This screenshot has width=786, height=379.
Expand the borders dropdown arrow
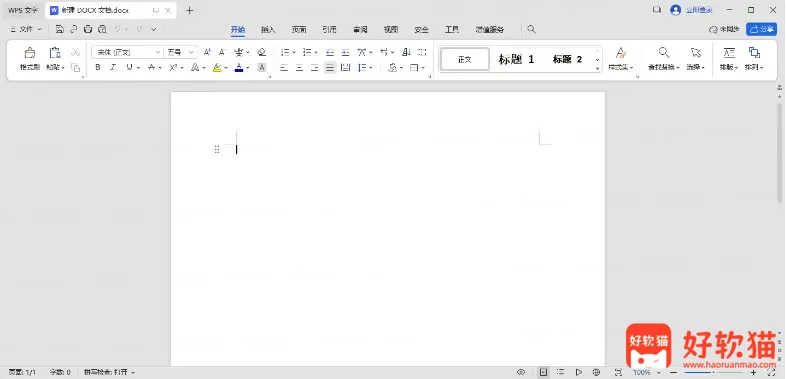coord(423,67)
